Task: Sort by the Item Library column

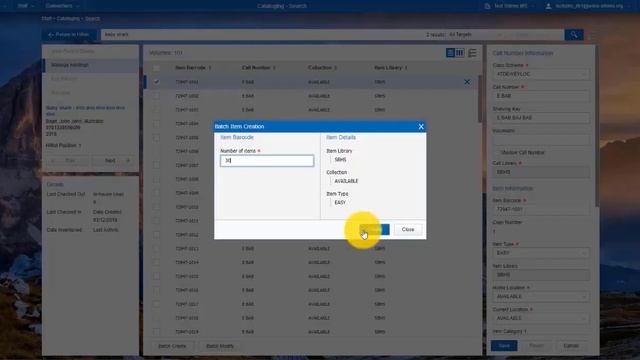Action: tap(391, 68)
